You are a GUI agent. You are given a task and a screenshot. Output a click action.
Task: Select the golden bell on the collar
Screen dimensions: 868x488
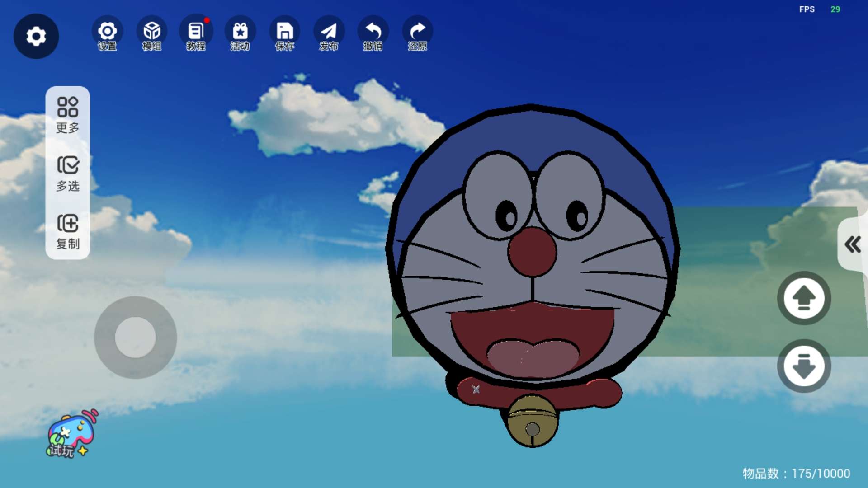pyautogui.click(x=532, y=421)
